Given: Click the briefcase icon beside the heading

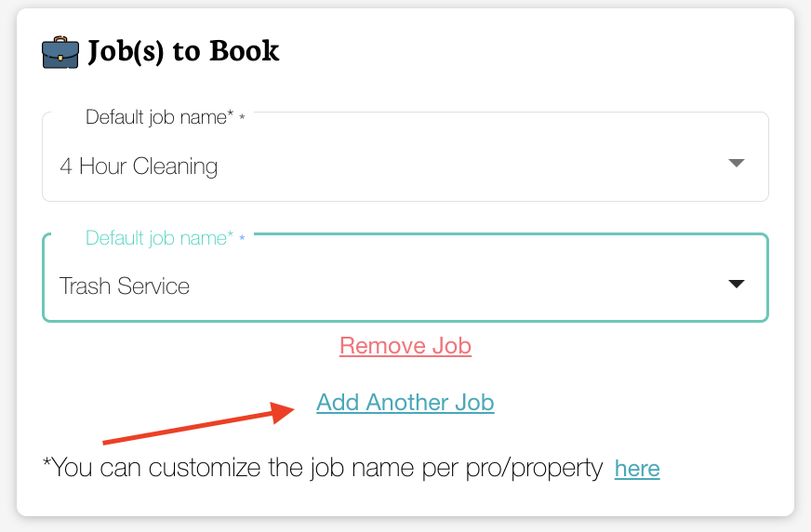Looking at the screenshot, I should pyautogui.click(x=60, y=52).
